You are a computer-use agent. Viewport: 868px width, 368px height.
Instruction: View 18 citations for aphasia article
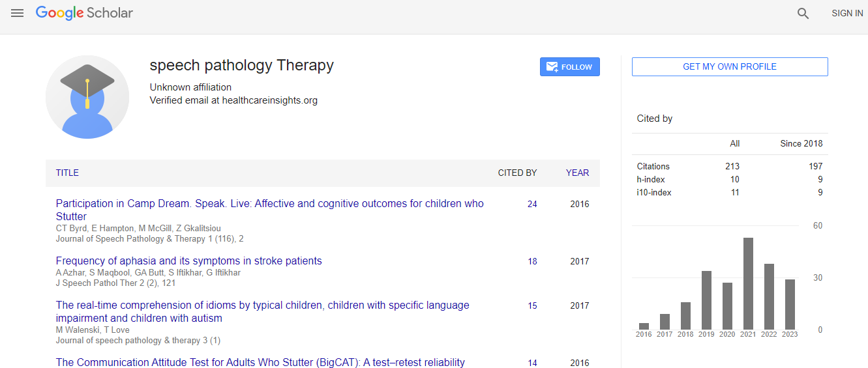tap(532, 262)
